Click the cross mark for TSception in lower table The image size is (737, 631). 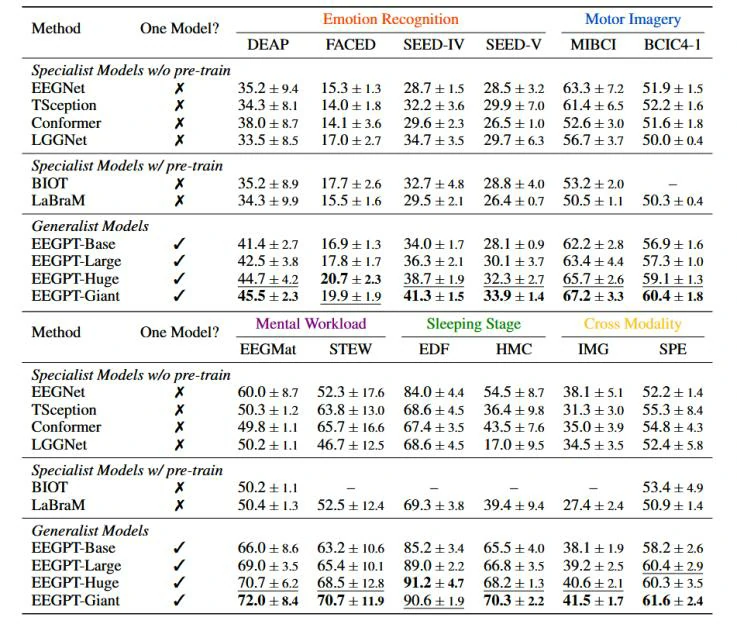click(x=179, y=410)
